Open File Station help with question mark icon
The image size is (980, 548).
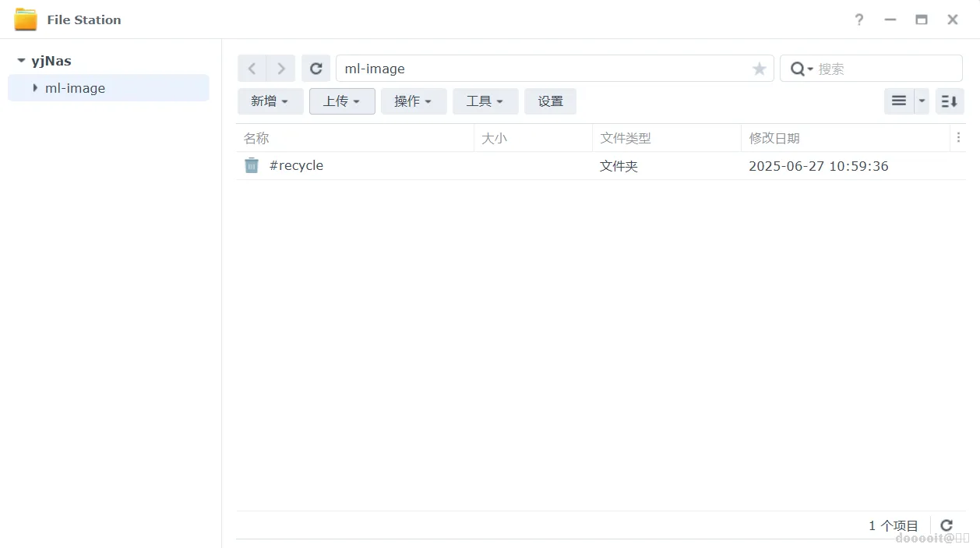pyautogui.click(x=858, y=19)
